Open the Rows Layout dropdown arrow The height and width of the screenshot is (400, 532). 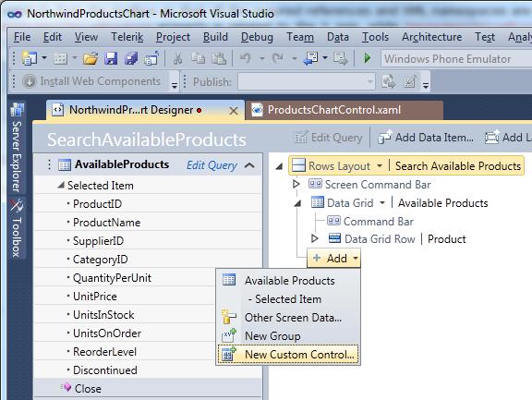click(380, 166)
